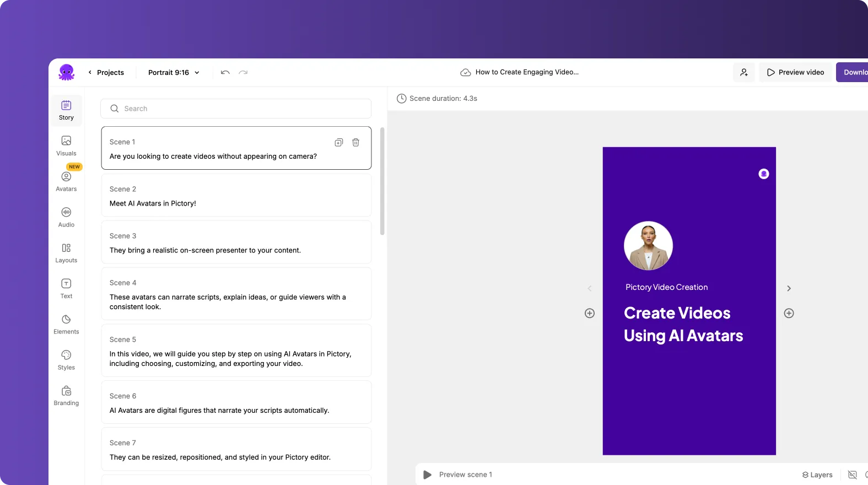The image size is (868, 485).
Task: Open the Branding panel
Action: coord(66,396)
